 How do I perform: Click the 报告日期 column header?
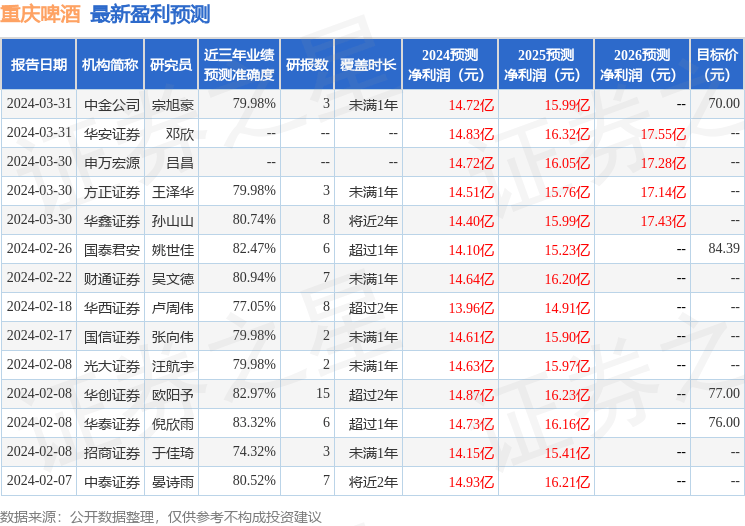point(38,65)
